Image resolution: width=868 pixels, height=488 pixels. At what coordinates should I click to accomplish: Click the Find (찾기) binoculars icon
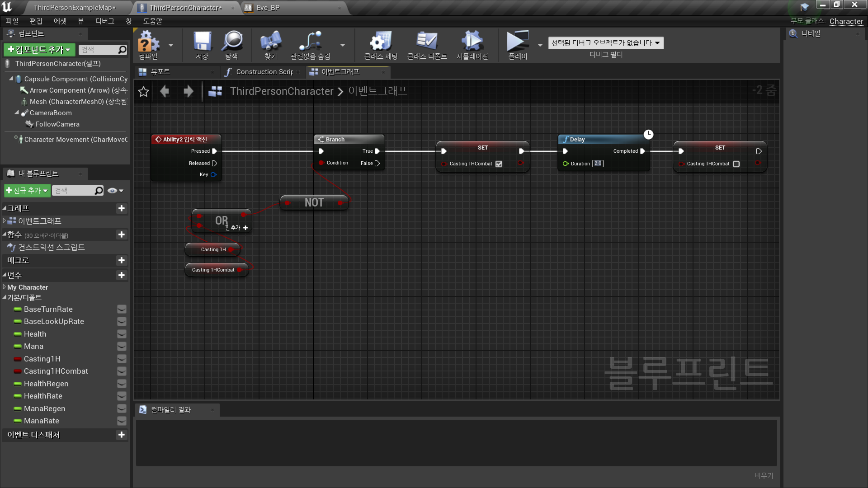click(271, 42)
